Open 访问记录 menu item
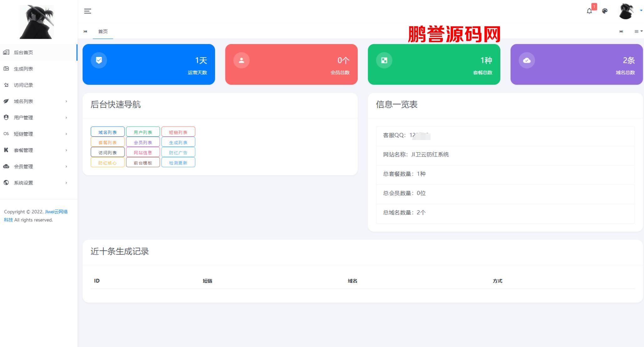 [x=38, y=85]
